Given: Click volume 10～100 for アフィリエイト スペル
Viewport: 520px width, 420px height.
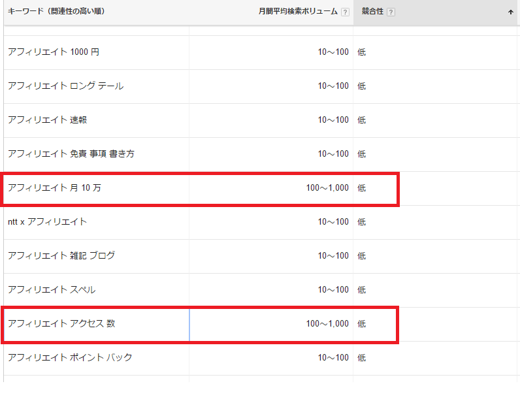Looking at the screenshot, I should click(x=333, y=290).
